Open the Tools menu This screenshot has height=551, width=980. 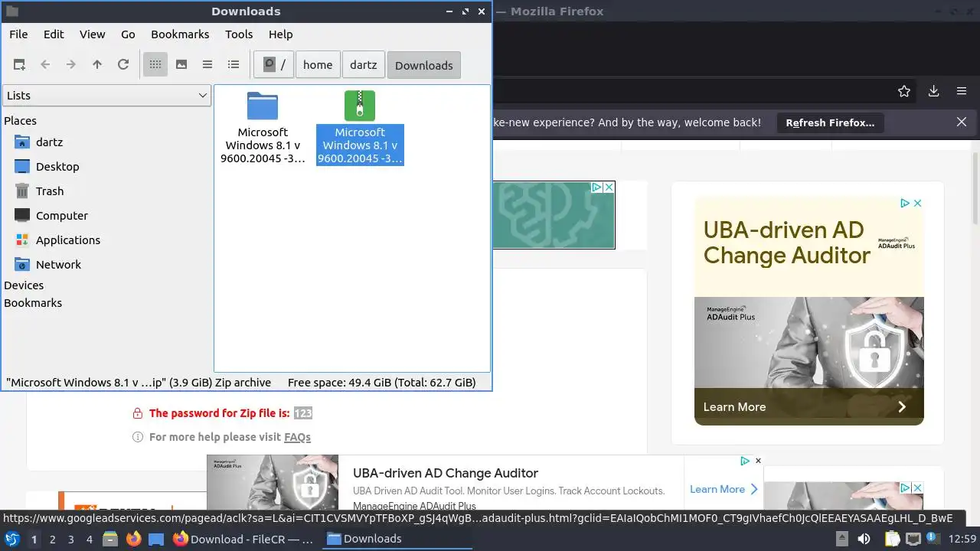(239, 34)
